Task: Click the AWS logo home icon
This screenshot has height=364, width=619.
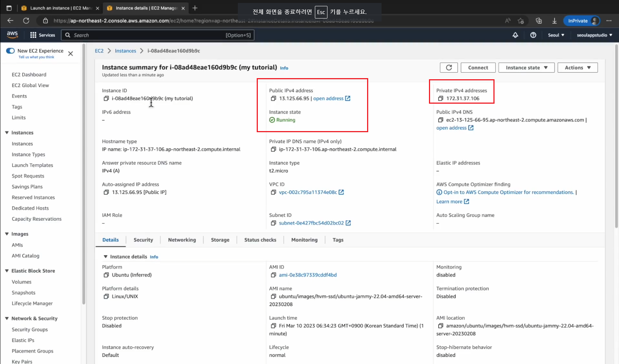Action: click(x=12, y=34)
